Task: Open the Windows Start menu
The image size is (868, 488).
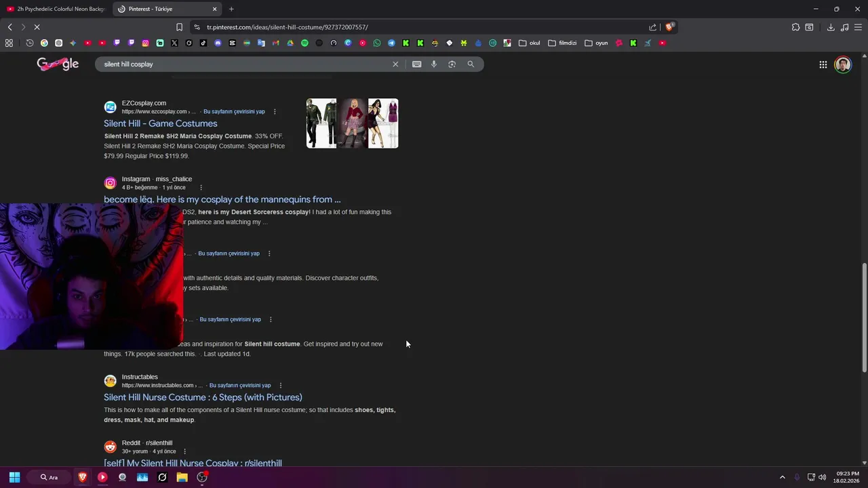Action: 14,477
